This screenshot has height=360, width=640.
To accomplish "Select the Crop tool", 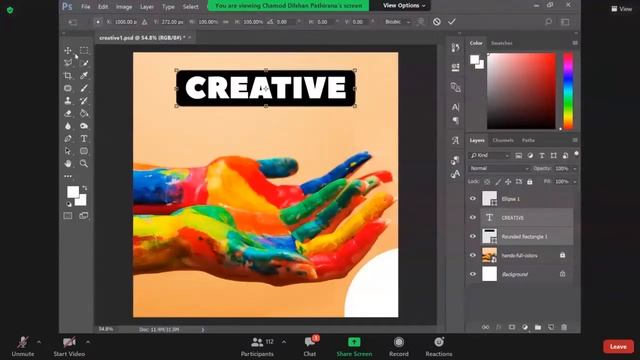I will click(68, 76).
